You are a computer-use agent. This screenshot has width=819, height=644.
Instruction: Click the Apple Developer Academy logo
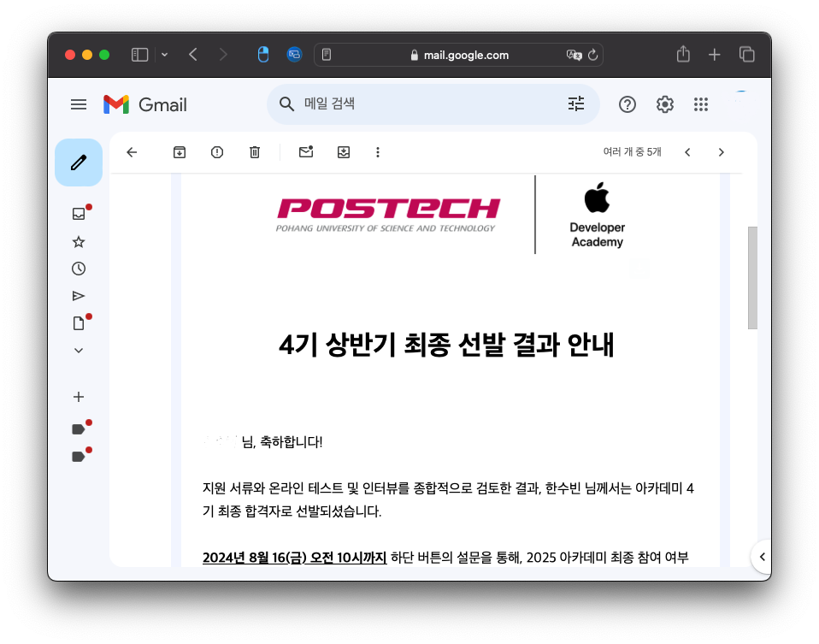click(x=597, y=215)
